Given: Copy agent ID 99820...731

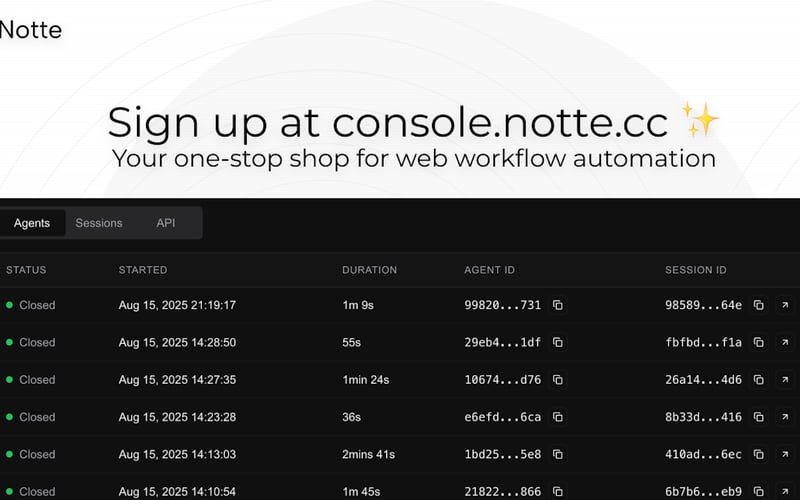Looking at the screenshot, I should (x=558, y=305).
